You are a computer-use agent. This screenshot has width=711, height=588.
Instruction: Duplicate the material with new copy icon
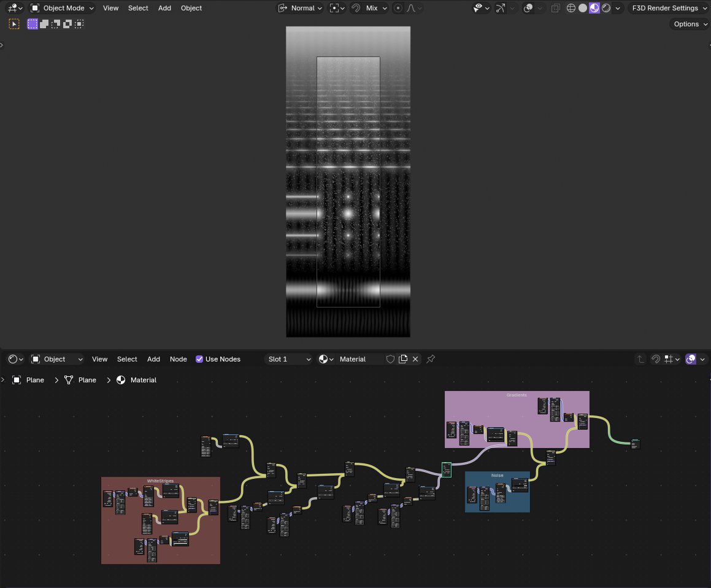pyautogui.click(x=402, y=359)
